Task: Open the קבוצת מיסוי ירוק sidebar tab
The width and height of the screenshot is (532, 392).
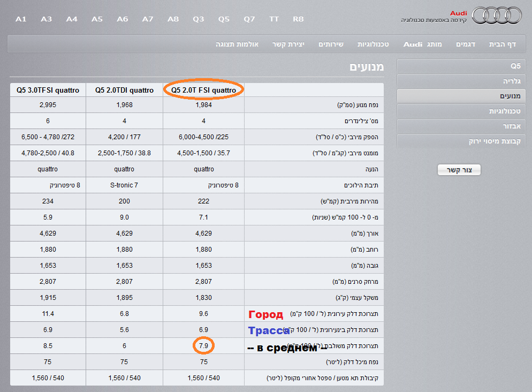Action: tap(461, 141)
